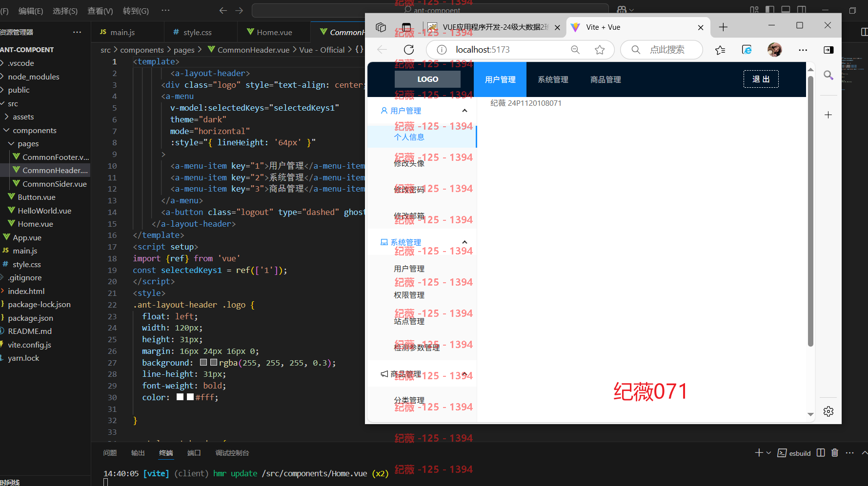Screen dimensions: 868x486
Task: Close the VUE应用程序开发 tab
Action: point(557,28)
